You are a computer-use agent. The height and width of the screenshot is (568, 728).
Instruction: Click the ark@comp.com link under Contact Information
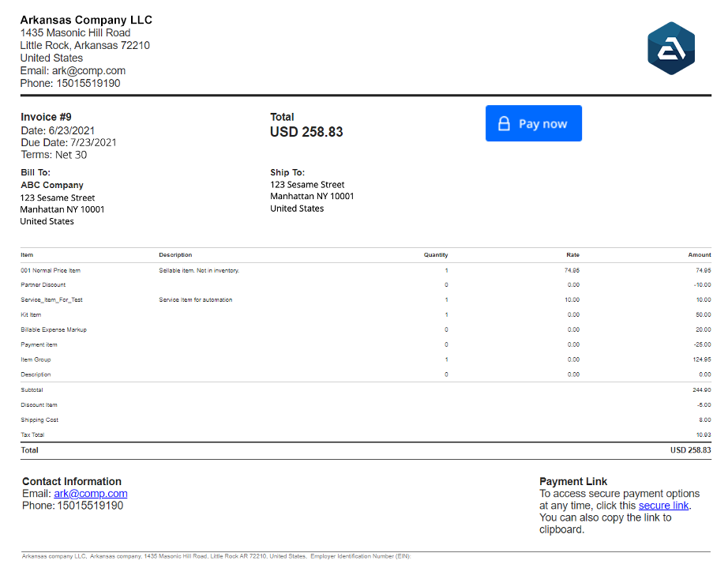pyautogui.click(x=91, y=494)
